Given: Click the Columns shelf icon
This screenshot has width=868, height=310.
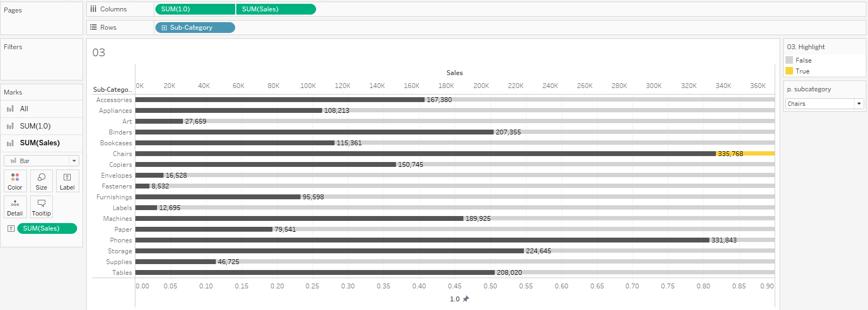Looking at the screenshot, I should coord(93,9).
